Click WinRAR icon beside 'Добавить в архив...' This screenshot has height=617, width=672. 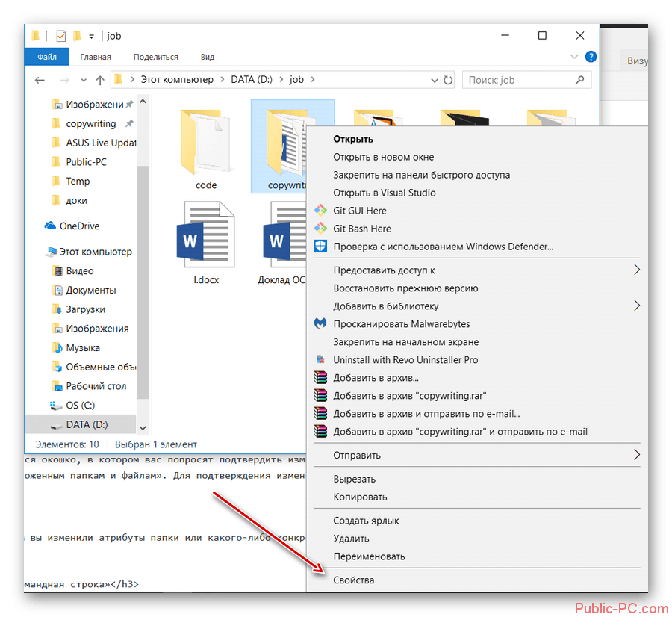pyautogui.click(x=320, y=378)
